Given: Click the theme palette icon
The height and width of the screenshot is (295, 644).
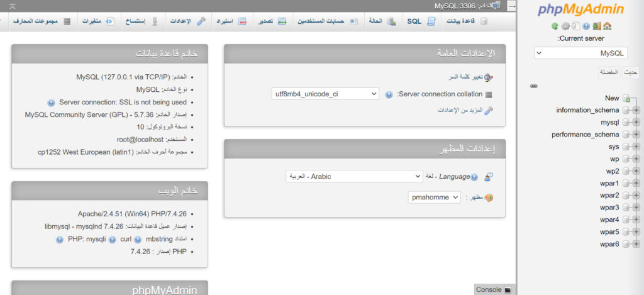Looking at the screenshot, I should (488, 198).
